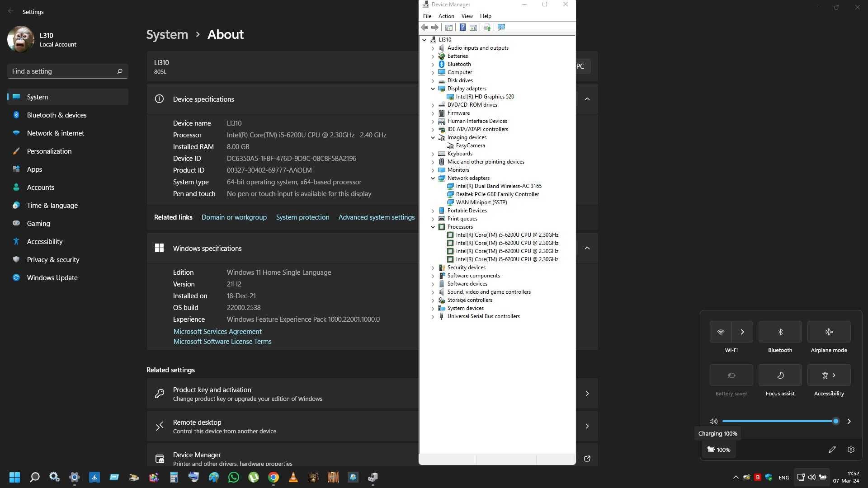Click the Device Manager refresh icon
Screen dimensions: 868x488
point(487,28)
